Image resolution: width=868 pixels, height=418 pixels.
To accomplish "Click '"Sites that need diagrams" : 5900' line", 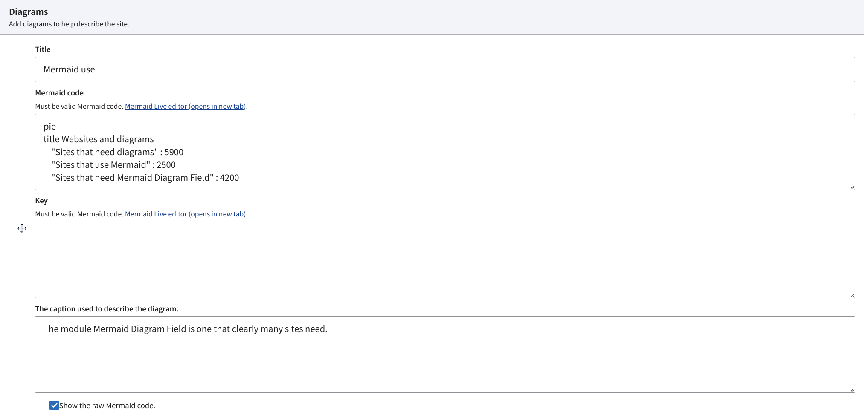I will click(x=117, y=152).
